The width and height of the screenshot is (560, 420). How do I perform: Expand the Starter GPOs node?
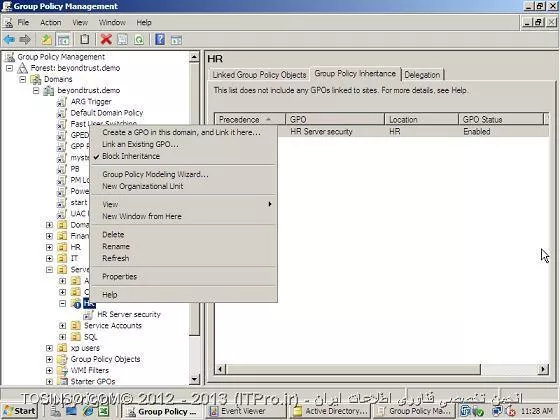(x=49, y=381)
